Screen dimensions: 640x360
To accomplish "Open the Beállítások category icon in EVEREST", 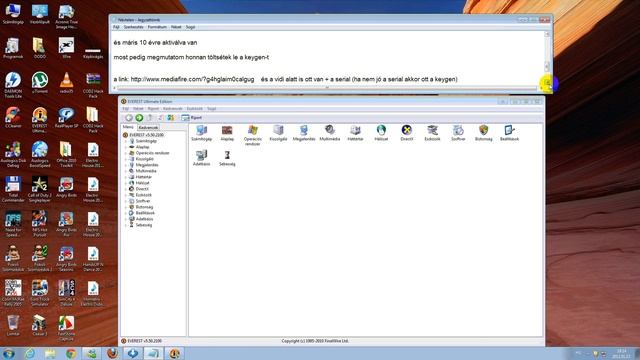I will coord(509,133).
